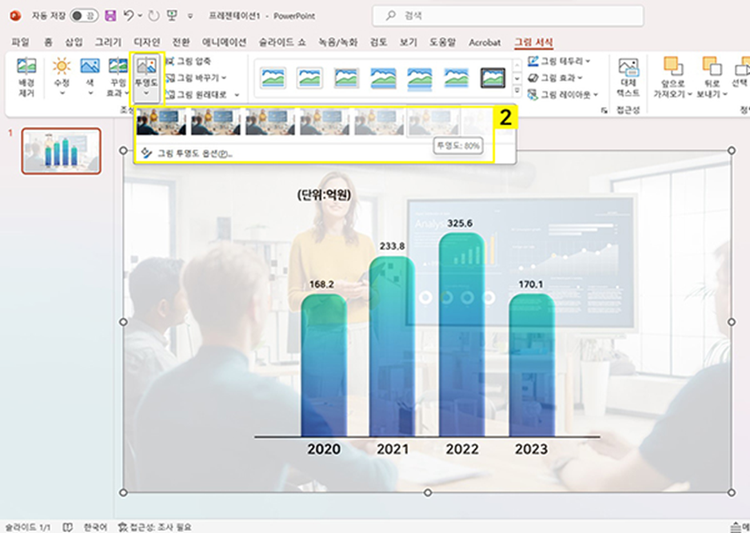Open the 그림 효과 (Picture Effects) dropdown
Screen dimensions: 750x533
pyautogui.click(x=555, y=78)
